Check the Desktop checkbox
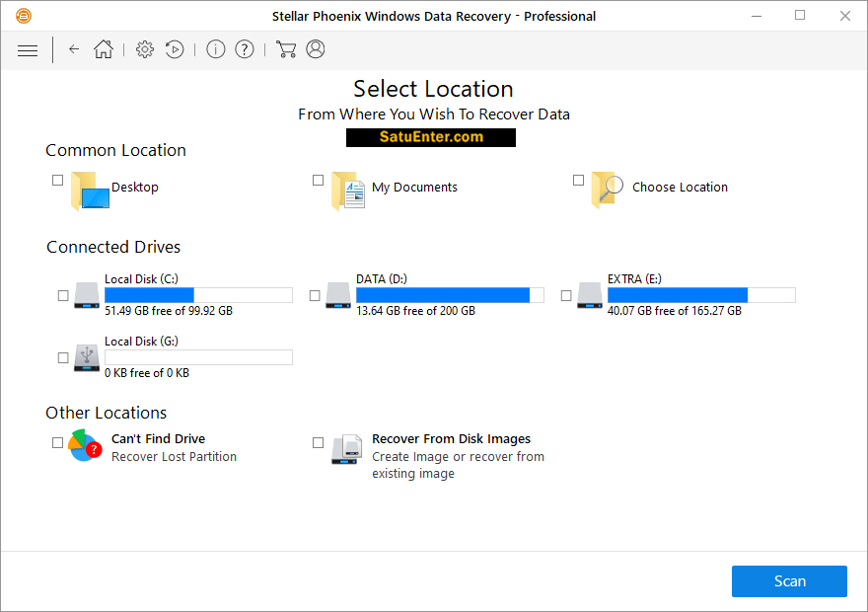The height and width of the screenshot is (612, 868). [x=57, y=180]
